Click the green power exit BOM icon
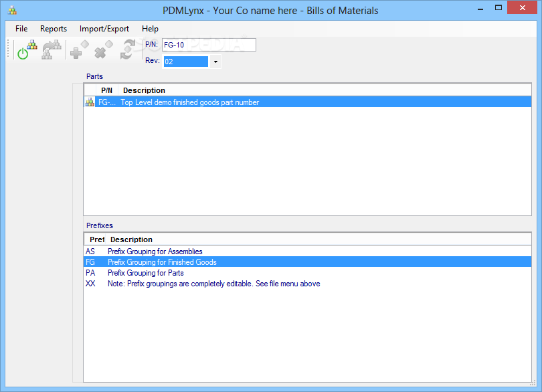The height and width of the screenshot is (392, 542). [x=27, y=50]
